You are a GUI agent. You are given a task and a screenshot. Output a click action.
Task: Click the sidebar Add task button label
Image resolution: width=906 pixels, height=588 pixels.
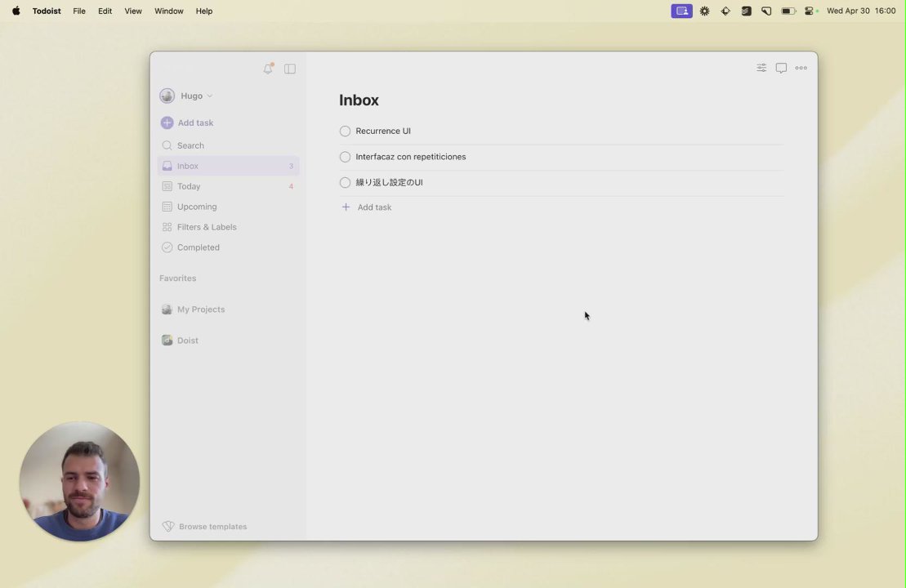coord(195,122)
